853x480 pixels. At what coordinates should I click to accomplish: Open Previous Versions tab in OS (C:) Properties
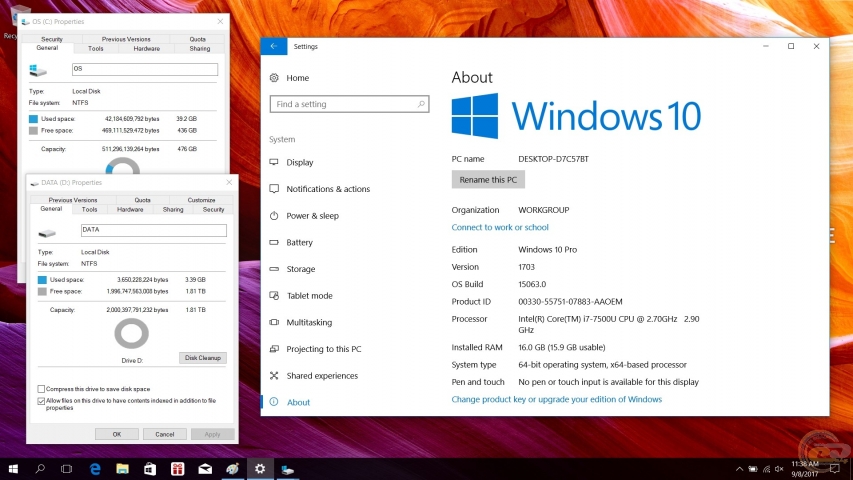126,39
